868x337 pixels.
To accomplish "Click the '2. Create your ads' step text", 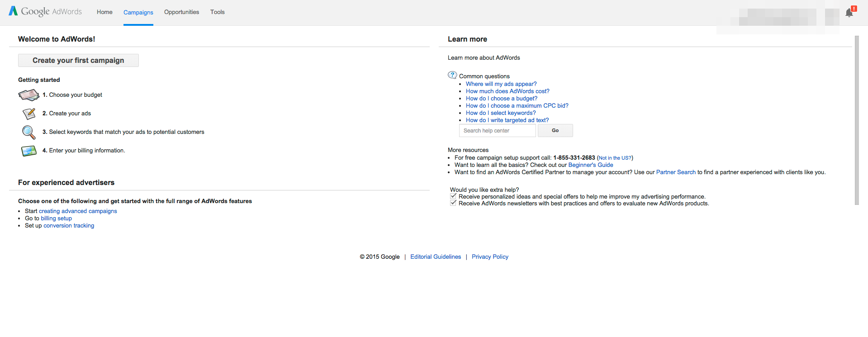I will point(66,114).
